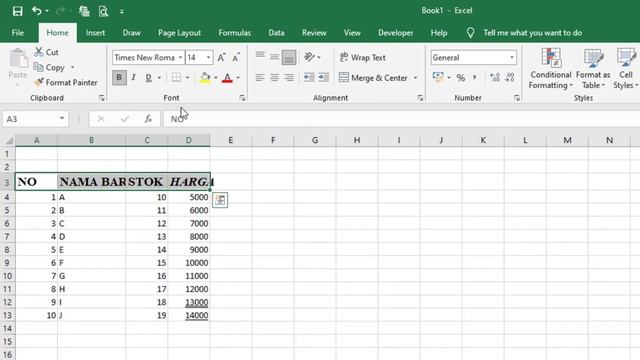
Task: Apply percent style to cells
Action: [x=461, y=78]
